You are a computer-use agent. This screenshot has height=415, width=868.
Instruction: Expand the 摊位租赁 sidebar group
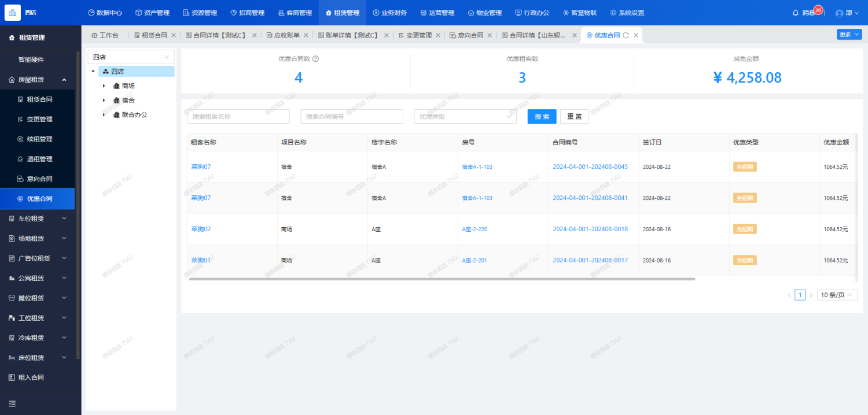[64, 298]
